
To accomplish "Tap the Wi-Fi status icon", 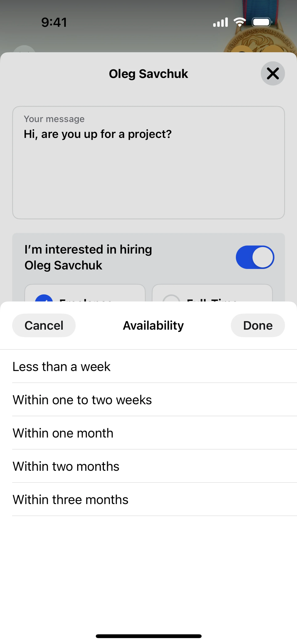I will [239, 22].
